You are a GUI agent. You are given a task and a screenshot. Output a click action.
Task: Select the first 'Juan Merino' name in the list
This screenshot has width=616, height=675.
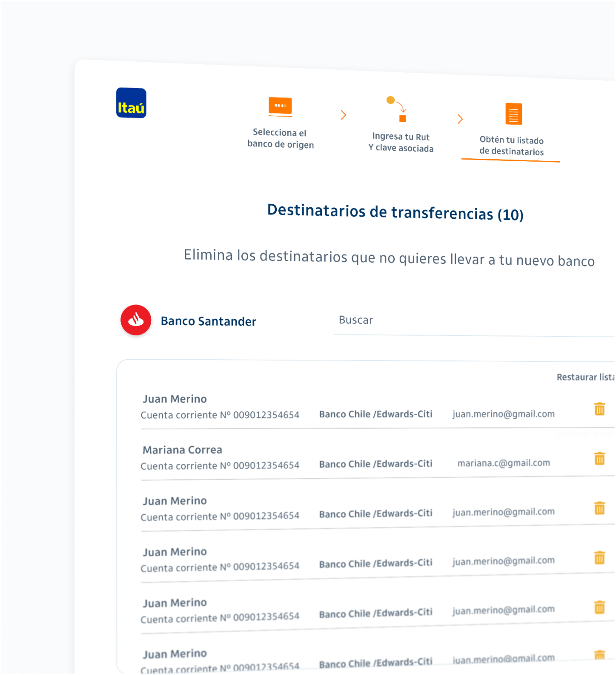pyautogui.click(x=175, y=399)
